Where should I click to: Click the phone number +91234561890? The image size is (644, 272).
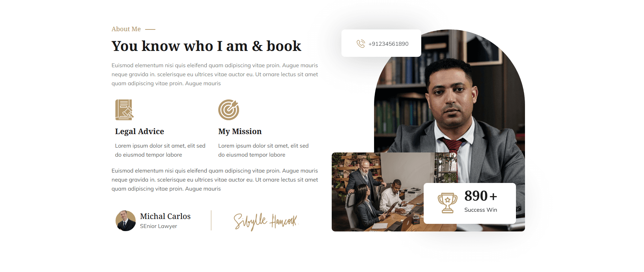coord(388,44)
